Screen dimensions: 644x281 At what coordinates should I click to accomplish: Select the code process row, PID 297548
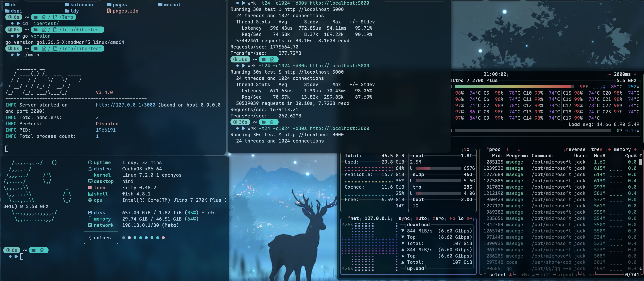click(x=560, y=262)
